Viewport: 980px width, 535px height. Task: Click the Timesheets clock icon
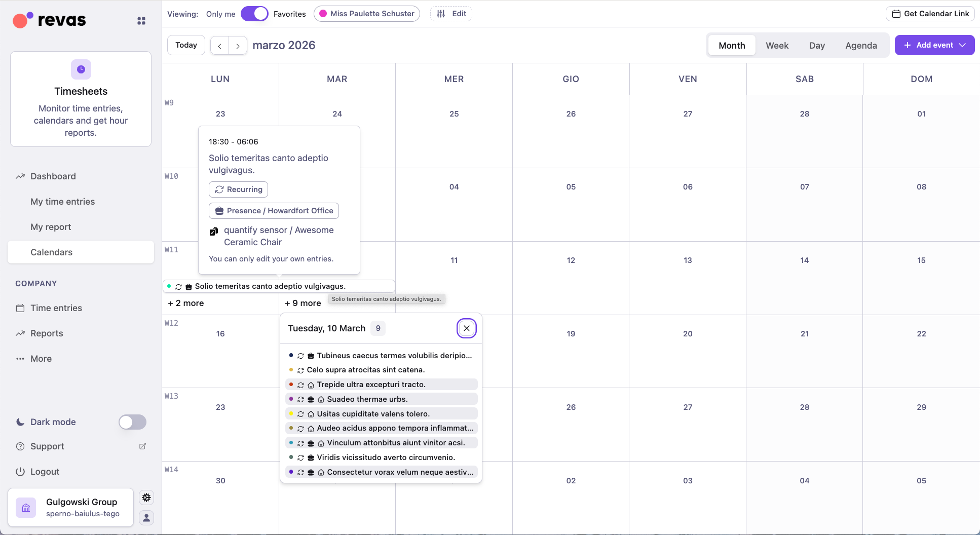point(81,69)
